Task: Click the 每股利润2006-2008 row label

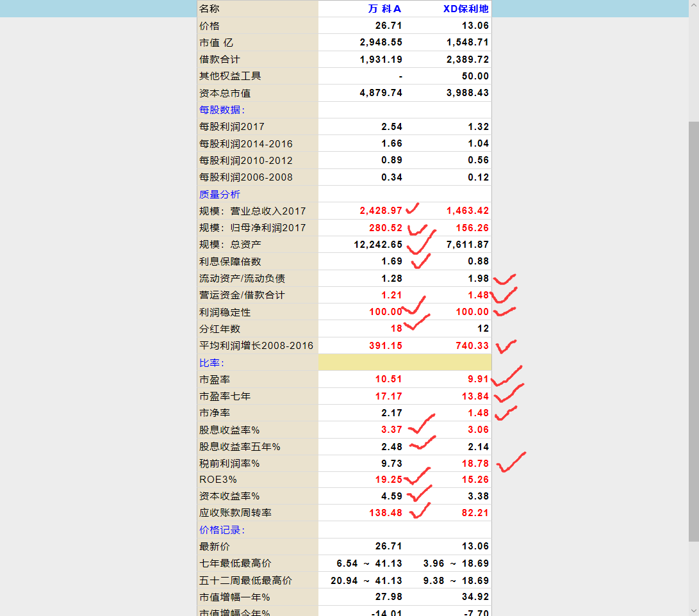Action: click(245, 177)
